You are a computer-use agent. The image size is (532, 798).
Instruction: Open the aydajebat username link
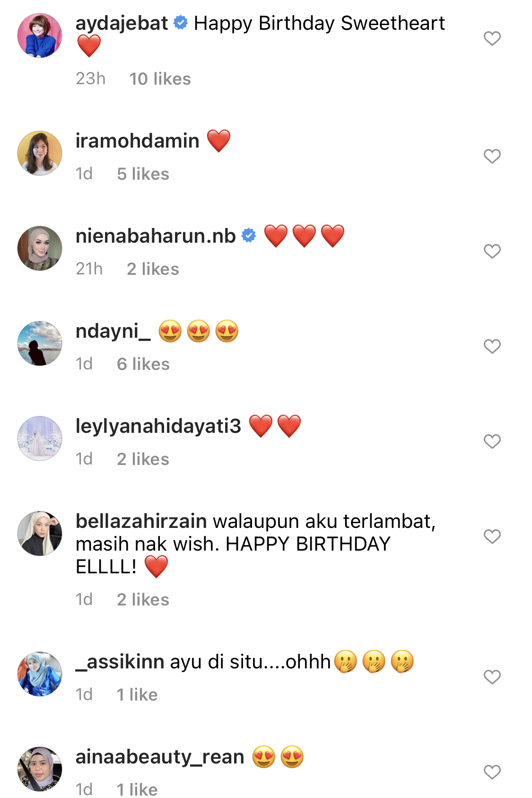point(122,23)
